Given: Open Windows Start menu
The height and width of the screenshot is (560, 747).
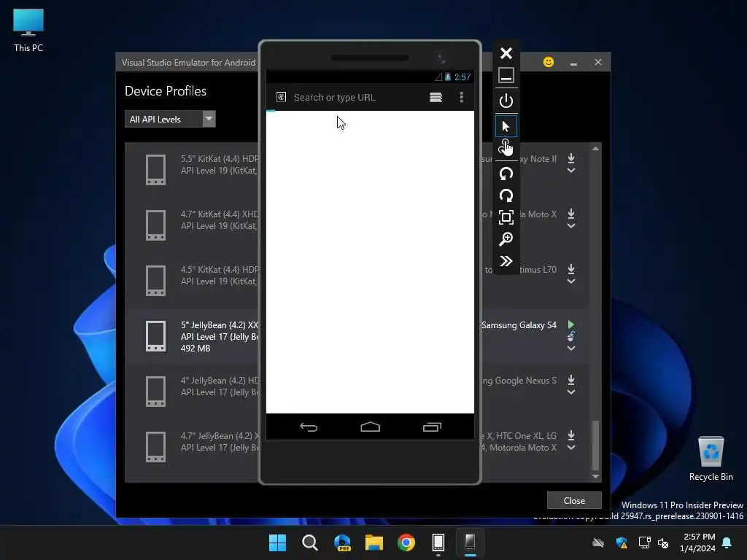Looking at the screenshot, I should point(277,542).
